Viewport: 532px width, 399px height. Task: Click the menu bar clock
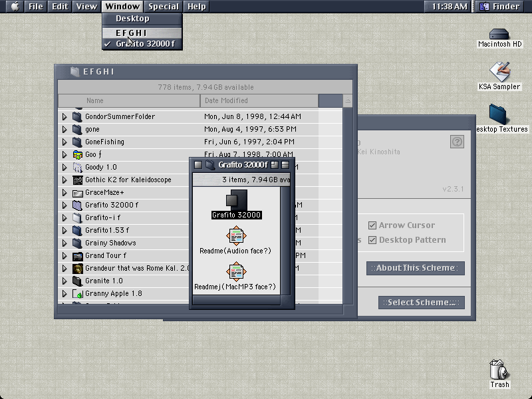click(x=450, y=7)
